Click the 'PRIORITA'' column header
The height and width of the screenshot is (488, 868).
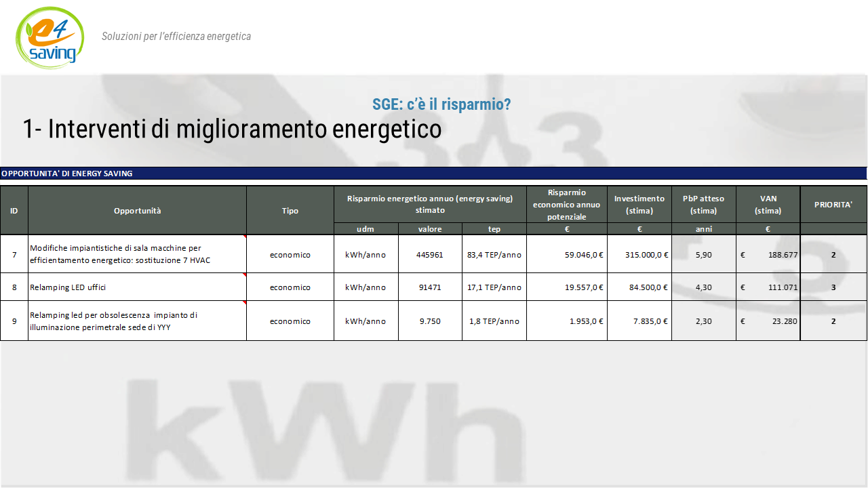[833, 205]
